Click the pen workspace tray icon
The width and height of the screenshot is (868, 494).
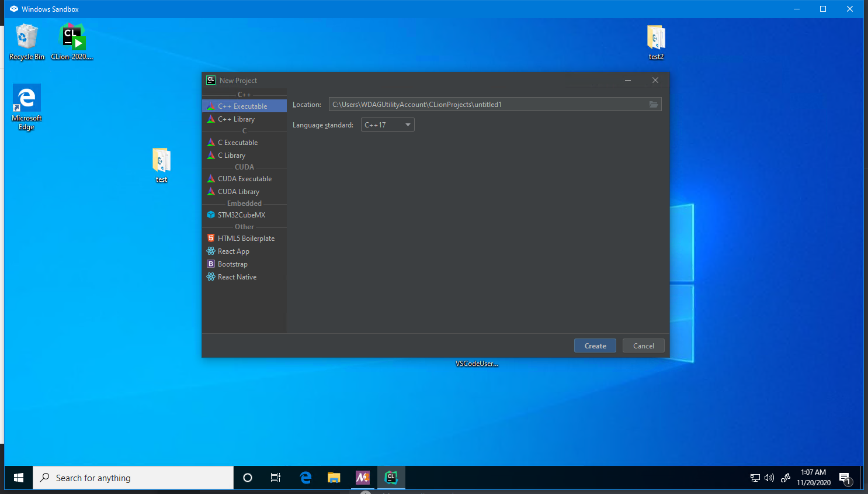[x=786, y=478]
